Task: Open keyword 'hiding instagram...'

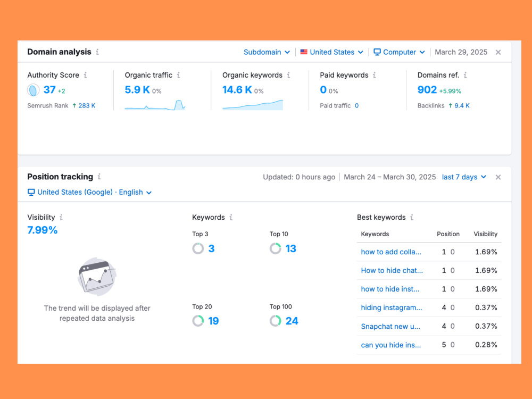Action: coord(392,307)
